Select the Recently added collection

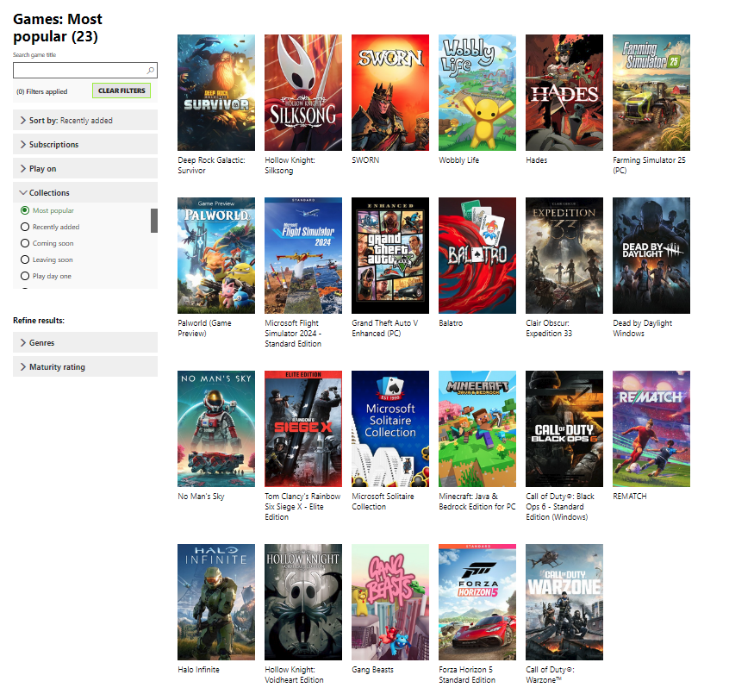(25, 227)
